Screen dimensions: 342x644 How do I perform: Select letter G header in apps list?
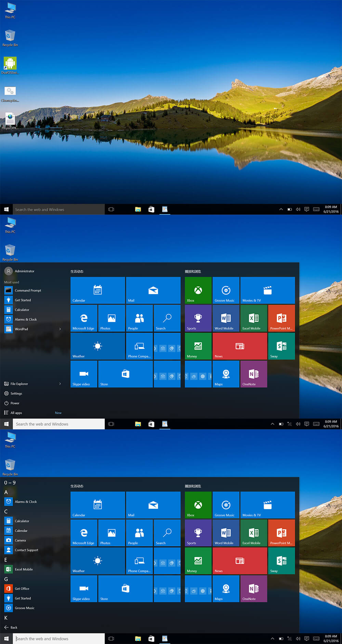6,579
